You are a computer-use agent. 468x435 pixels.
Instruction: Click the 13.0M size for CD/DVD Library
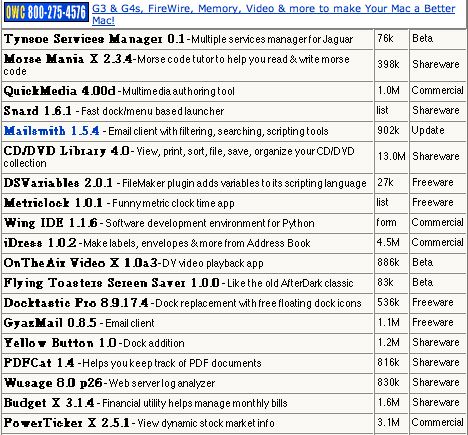[391, 156]
